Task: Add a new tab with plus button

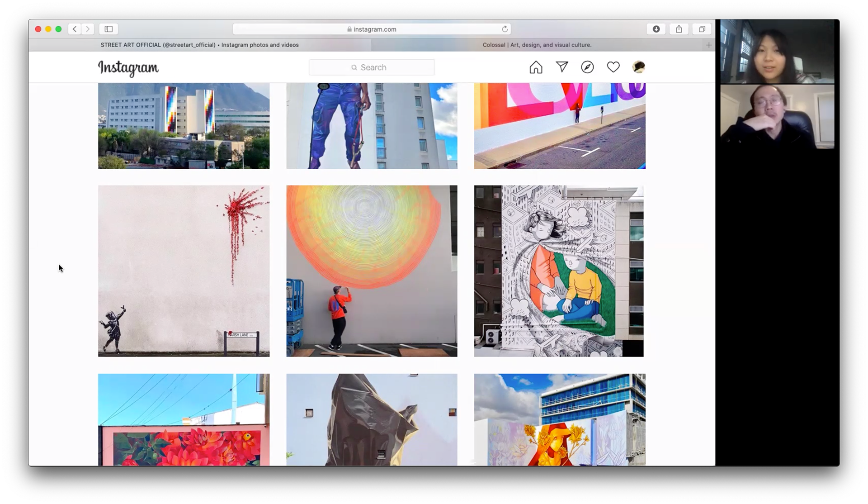Action: coord(708,45)
